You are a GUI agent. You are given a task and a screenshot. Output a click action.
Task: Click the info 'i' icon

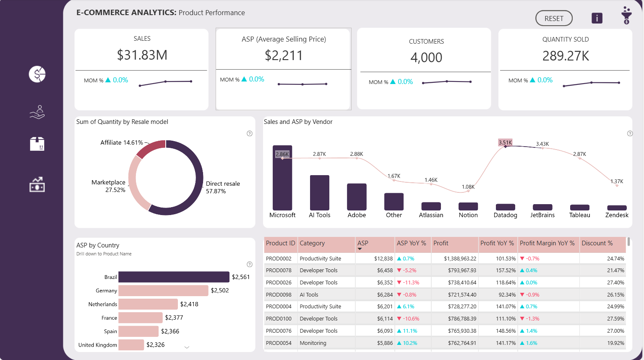[597, 18]
